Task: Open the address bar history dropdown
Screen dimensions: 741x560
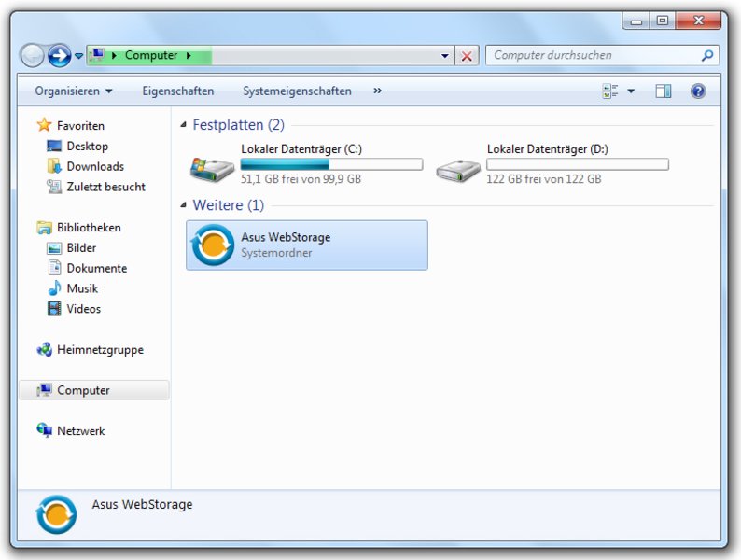Action: 445,56
